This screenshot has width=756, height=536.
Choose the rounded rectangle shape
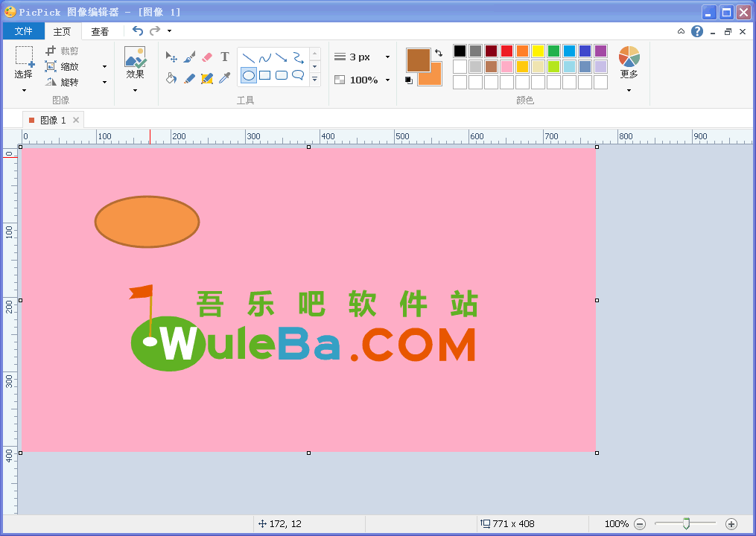tap(281, 75)
